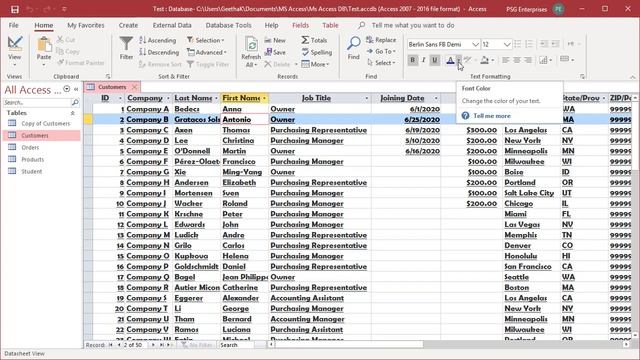Sort records Descending

click(x=159, y=52)
